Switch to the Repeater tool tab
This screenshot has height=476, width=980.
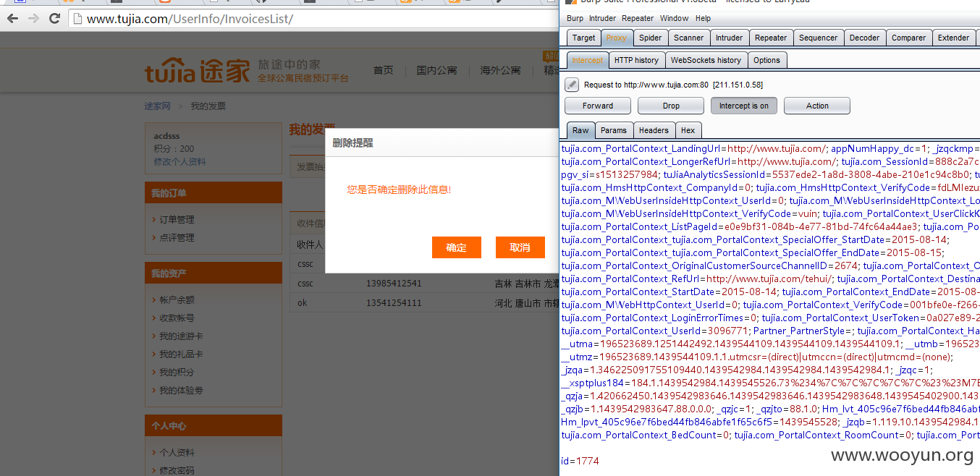[x=771, y=38]
